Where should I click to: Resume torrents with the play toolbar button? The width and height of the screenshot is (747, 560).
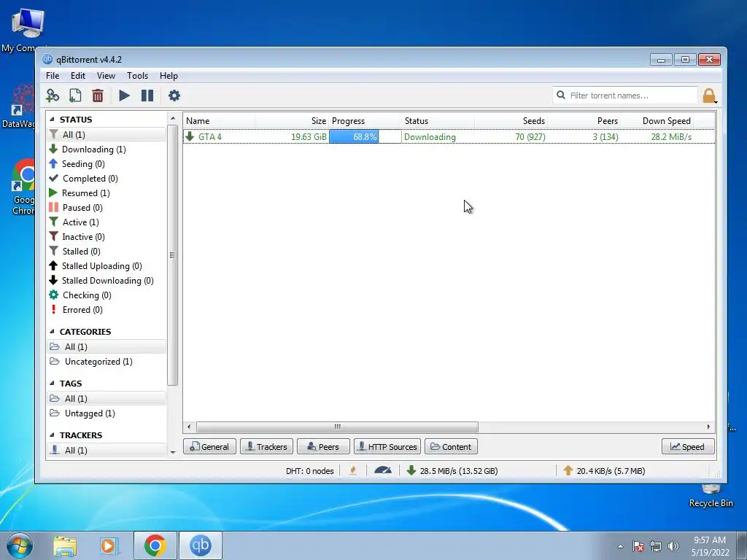tap(124, 96)
